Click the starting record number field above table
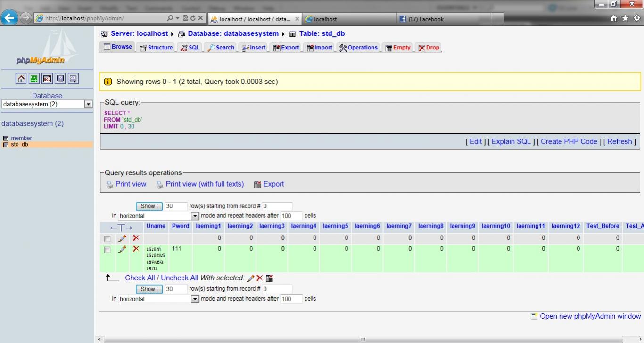This screenshot has width=644, height=343. click(277, 206)
